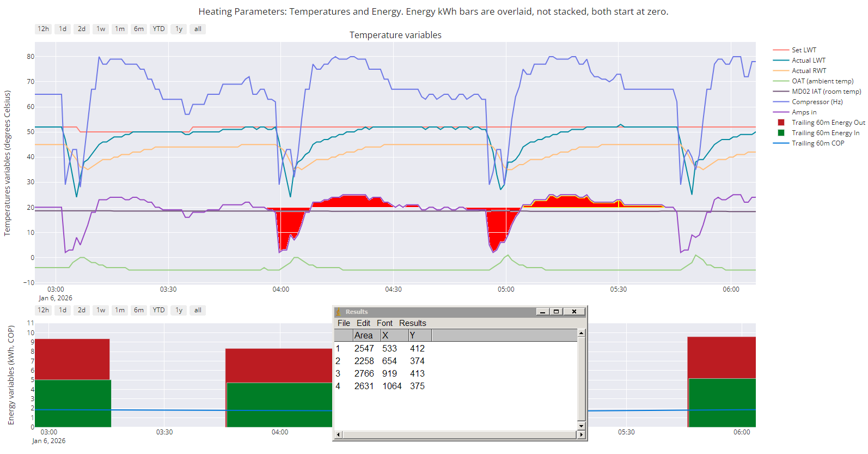Screen dimensions: 868x454
Task: Click the Results horizontal scroll-right arrow
Action: click(x=581, y=434)
